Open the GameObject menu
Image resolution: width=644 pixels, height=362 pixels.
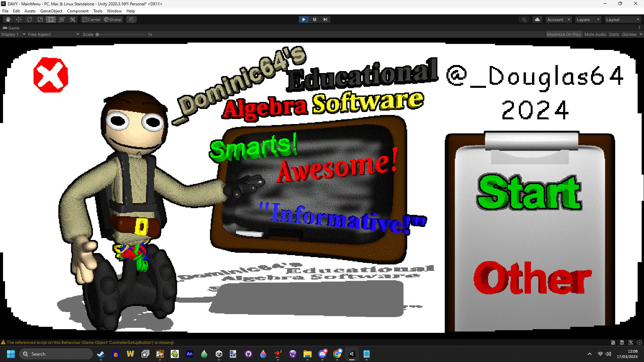click(x=51, y=11)
